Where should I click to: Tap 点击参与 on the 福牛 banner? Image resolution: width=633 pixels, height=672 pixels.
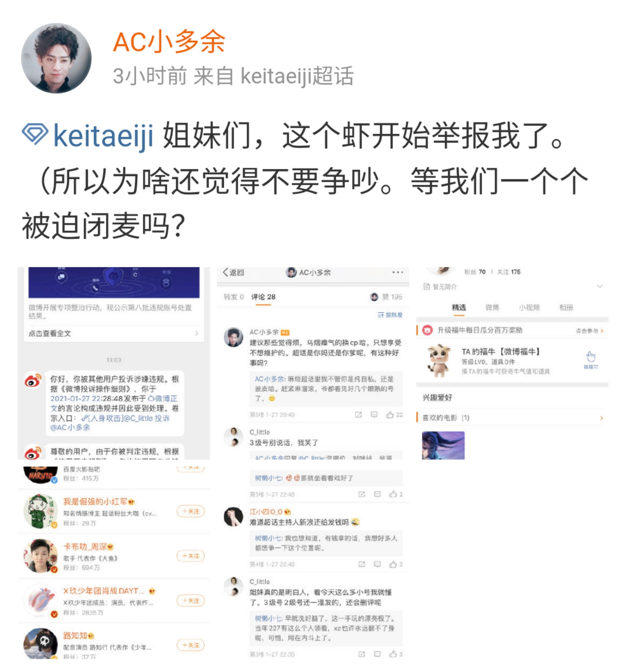tap(589, 331)
